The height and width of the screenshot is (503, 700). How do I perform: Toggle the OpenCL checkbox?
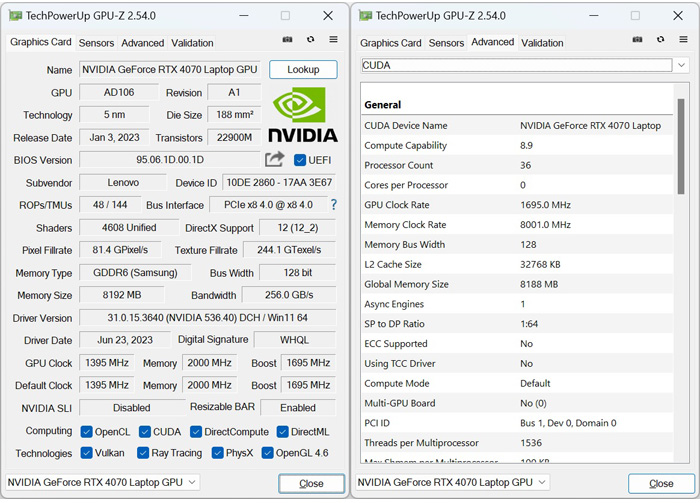[x=86, y=432]
